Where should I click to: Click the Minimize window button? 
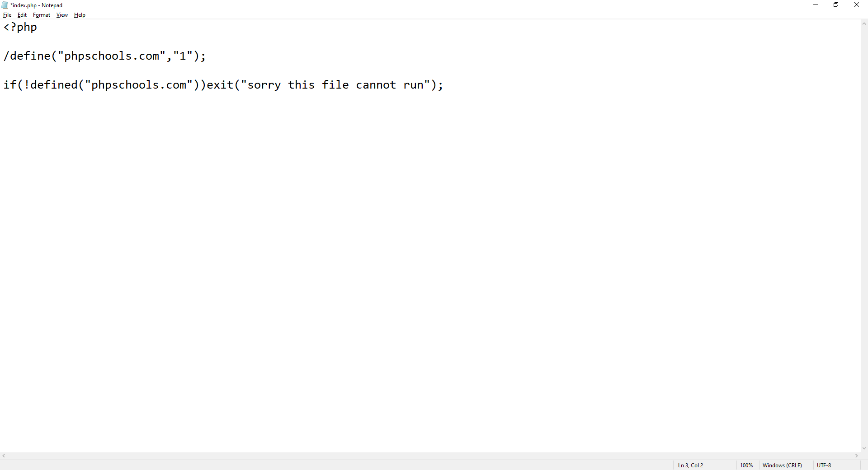[x=815, y=5]
